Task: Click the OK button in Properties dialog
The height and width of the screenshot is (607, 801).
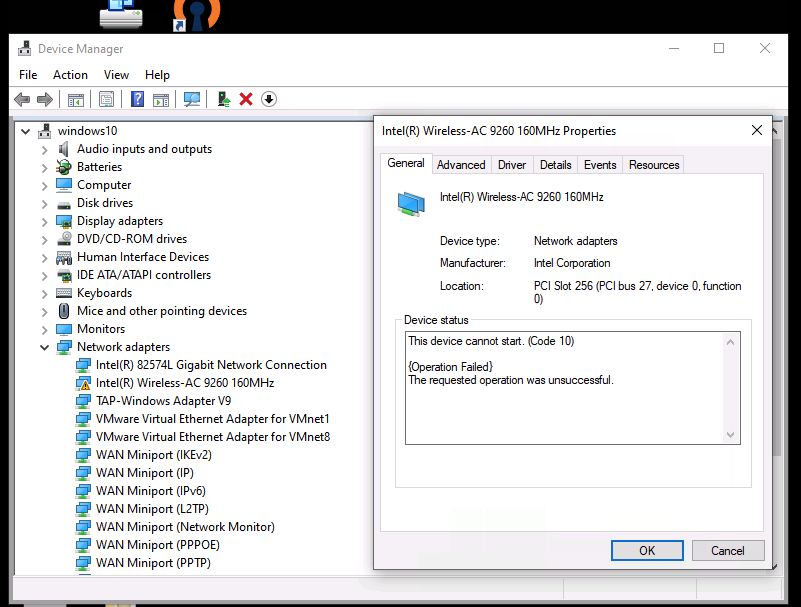Action: click(647, 551)
